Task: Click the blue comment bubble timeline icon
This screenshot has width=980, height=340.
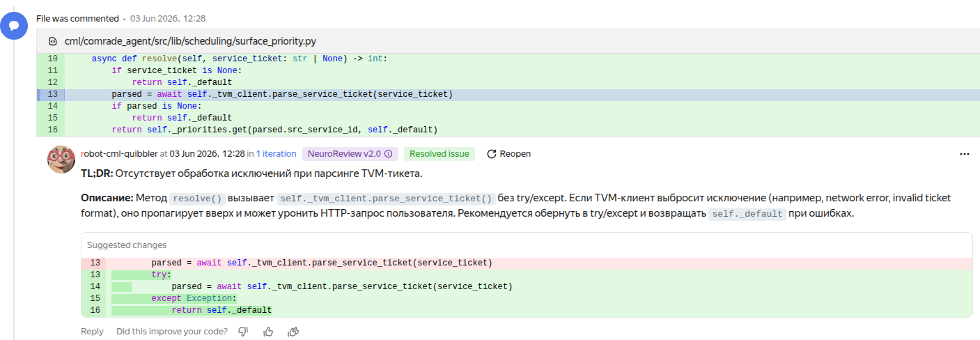Action: click(13, 26)
